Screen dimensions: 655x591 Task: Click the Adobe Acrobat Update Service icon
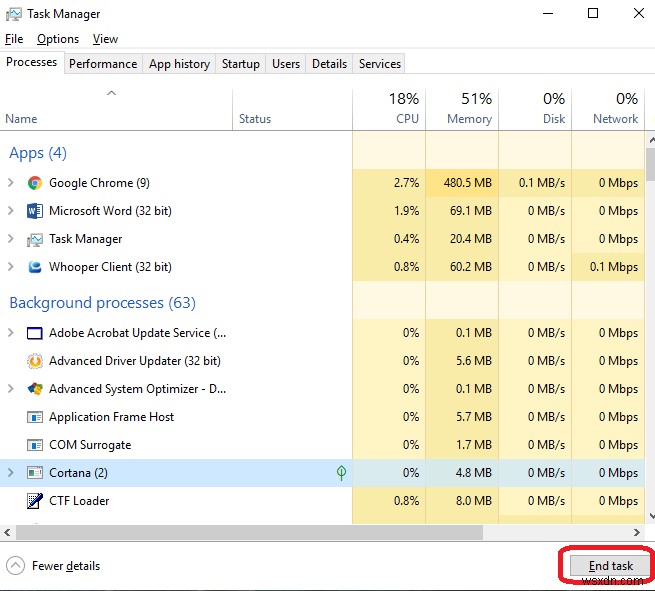pos(35,333)
